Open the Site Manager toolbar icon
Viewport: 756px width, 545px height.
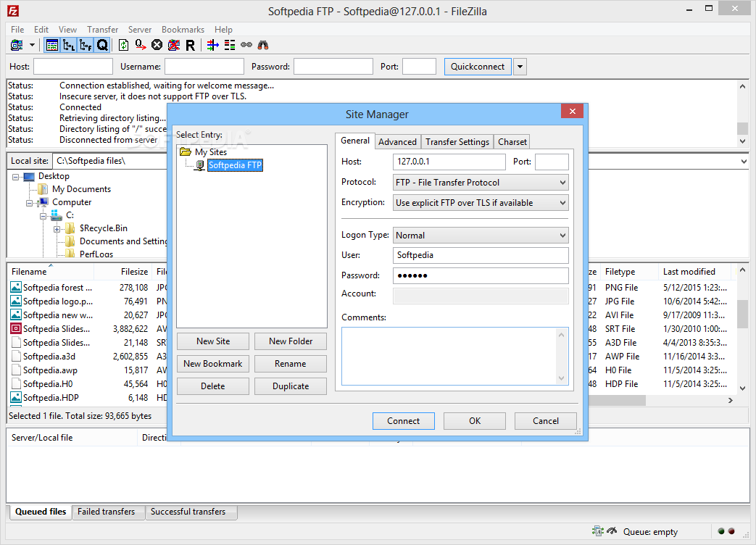click(x=16, y=45)
